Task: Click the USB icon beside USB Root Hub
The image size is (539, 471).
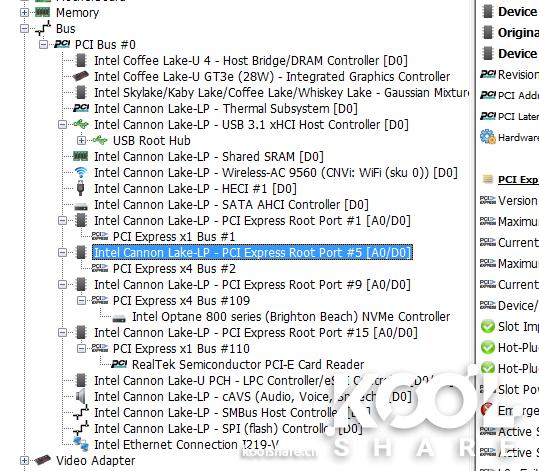Action: [x=100, y=141]
